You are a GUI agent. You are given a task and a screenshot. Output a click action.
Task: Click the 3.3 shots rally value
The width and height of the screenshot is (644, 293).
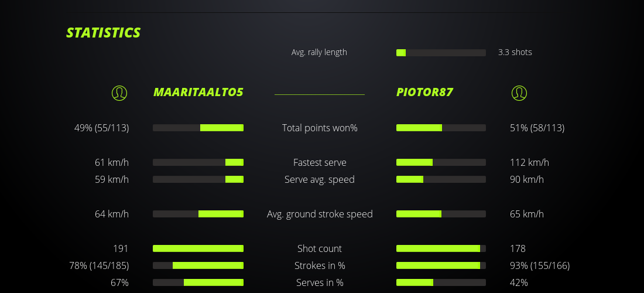click(x=515, y=52)
